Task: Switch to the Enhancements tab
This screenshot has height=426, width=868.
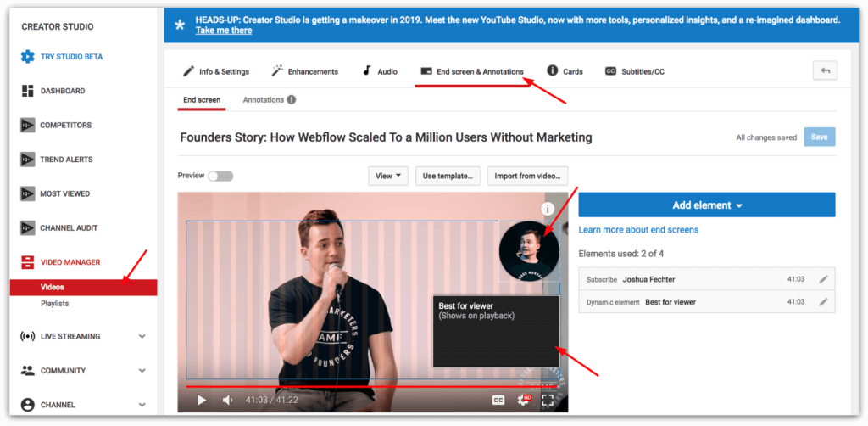Action: (304, 71)
